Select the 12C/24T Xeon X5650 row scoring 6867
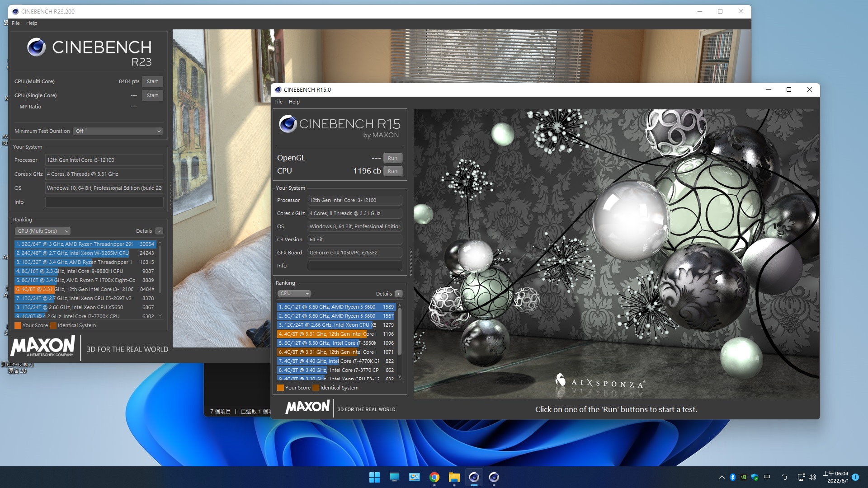This screenshot has width=868, height=488. 85,307
